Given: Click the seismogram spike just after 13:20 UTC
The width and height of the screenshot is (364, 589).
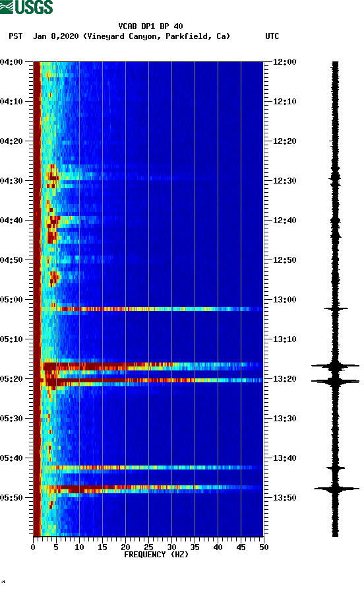Looking at the screenshot, I should pyautogui.click(x=335, y=381).
